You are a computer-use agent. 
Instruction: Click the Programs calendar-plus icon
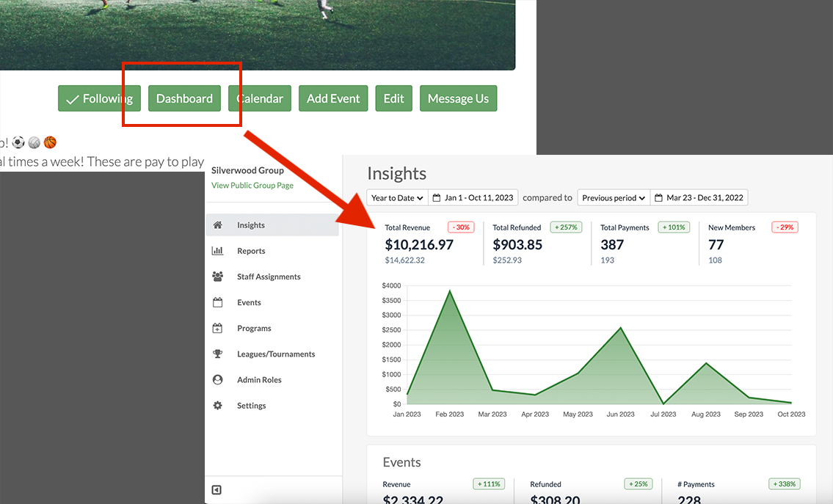click(217, 328)
